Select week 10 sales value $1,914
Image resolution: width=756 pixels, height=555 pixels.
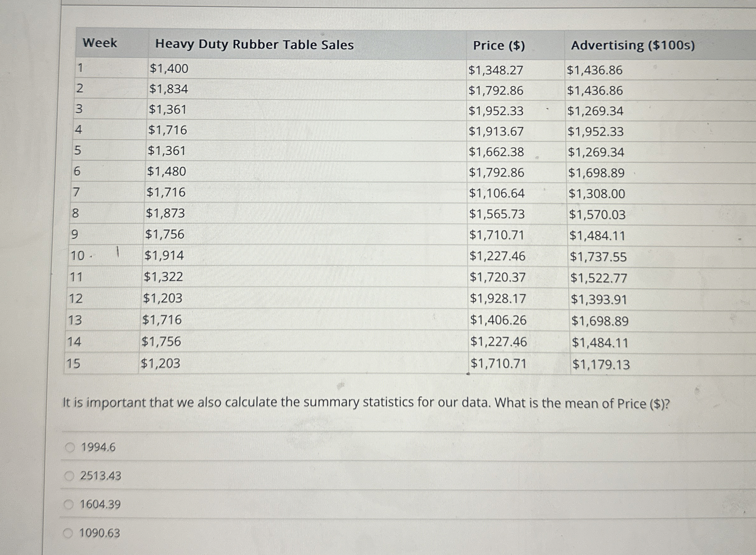click(164, 255)
